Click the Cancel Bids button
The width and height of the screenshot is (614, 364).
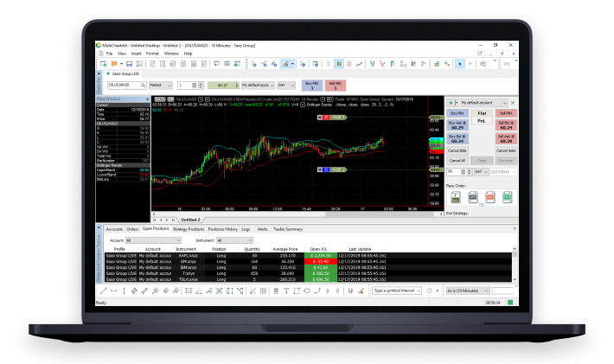[x=457, y=150]
